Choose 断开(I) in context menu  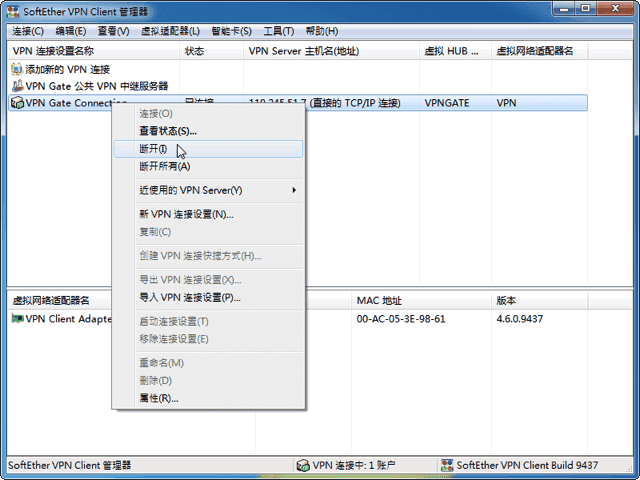tap(208, 149)
